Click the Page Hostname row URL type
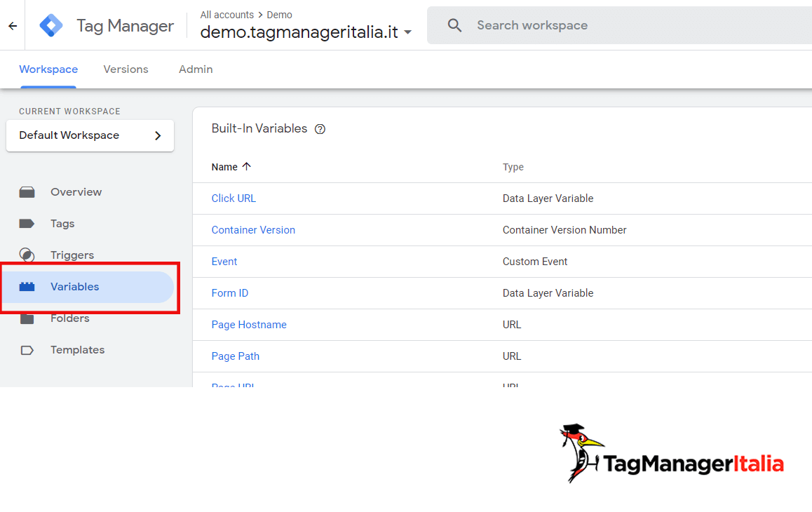Screen dimensions: 812x512 (512, 325)
